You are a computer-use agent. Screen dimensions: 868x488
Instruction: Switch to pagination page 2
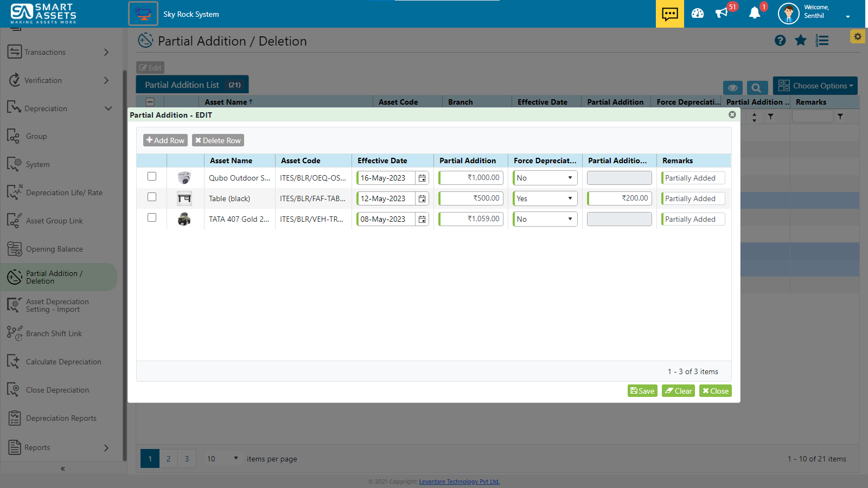coord(168,458)
